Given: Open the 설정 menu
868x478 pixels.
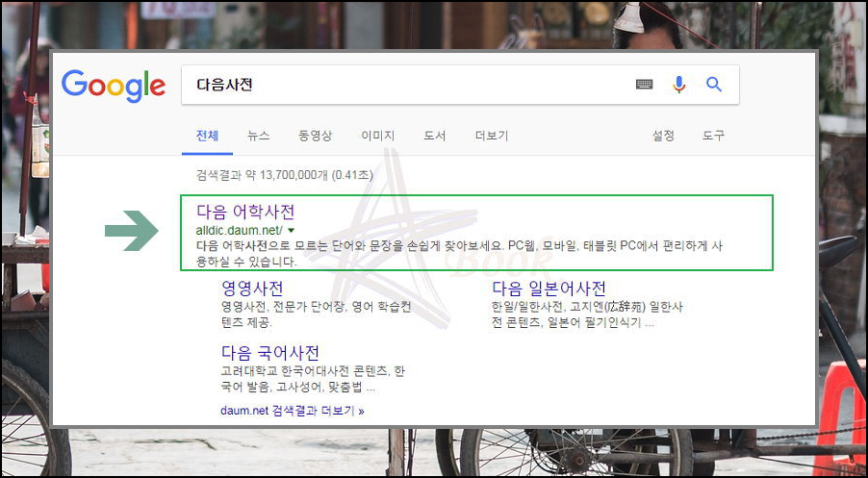Looking at the screenshot, I should (663, 136).
